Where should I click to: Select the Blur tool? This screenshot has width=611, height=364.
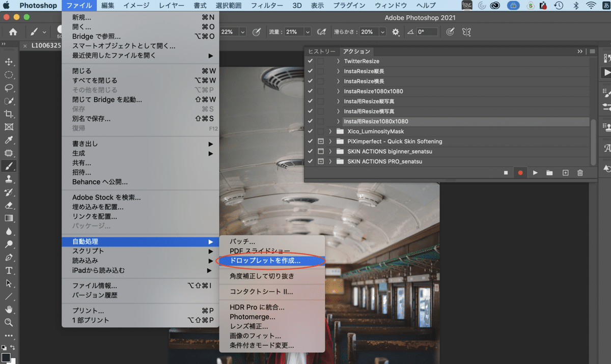9,232
